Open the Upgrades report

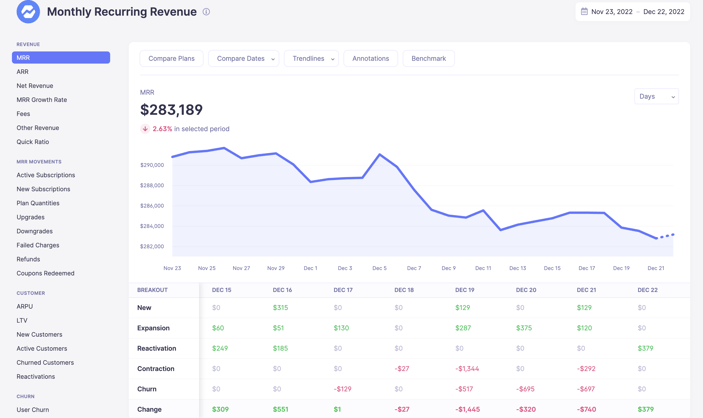tap(30, 217)
